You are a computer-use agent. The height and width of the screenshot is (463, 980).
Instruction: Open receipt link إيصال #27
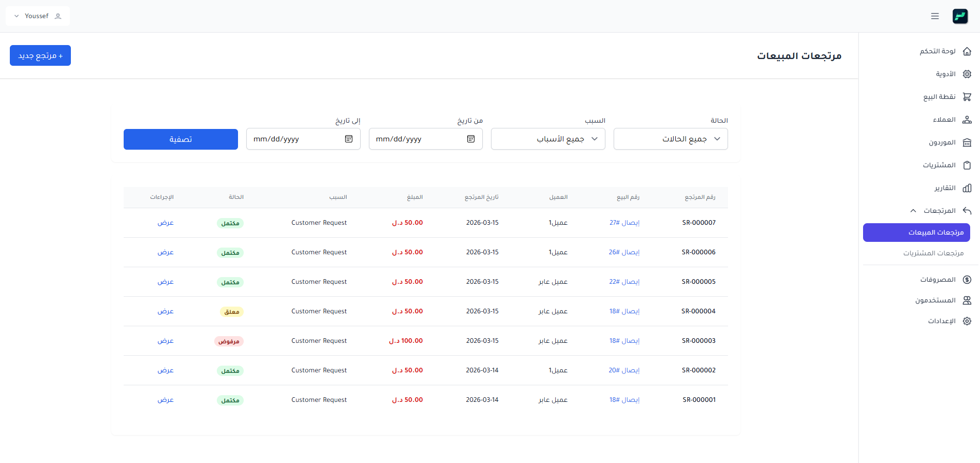tap(625, 223)
